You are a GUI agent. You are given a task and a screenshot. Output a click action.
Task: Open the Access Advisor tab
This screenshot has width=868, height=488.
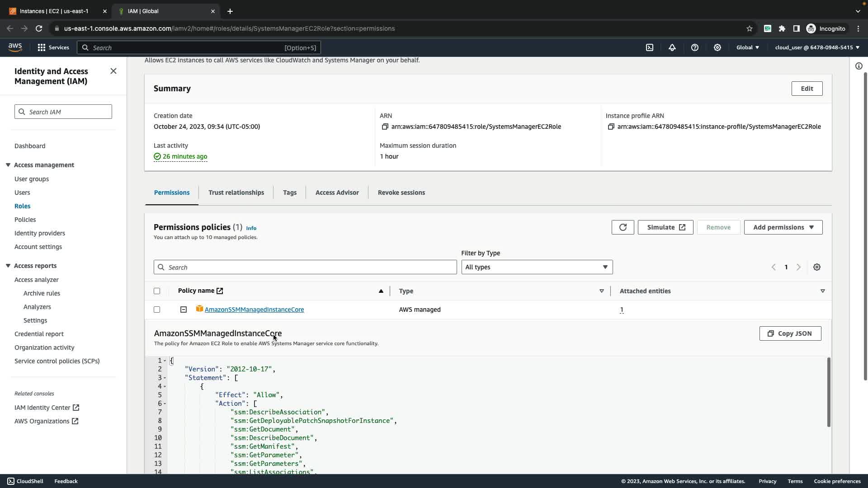point(337,192)
